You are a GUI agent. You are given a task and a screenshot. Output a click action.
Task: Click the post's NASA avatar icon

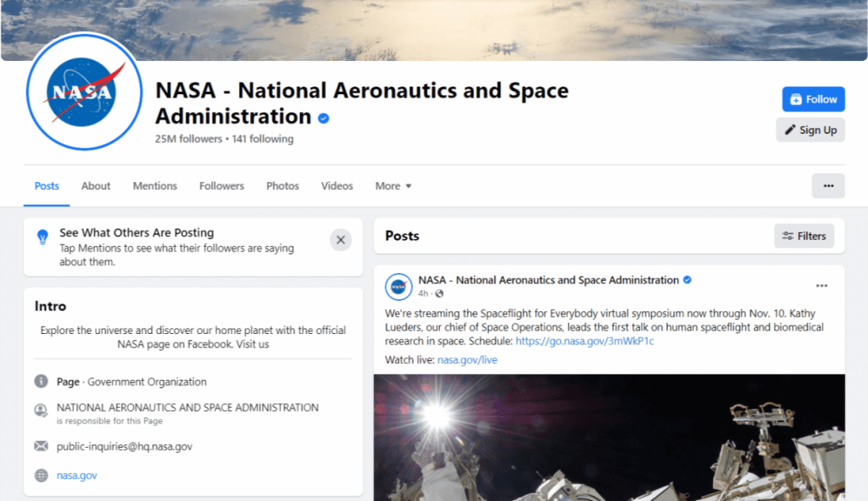[x=398, y=287]
